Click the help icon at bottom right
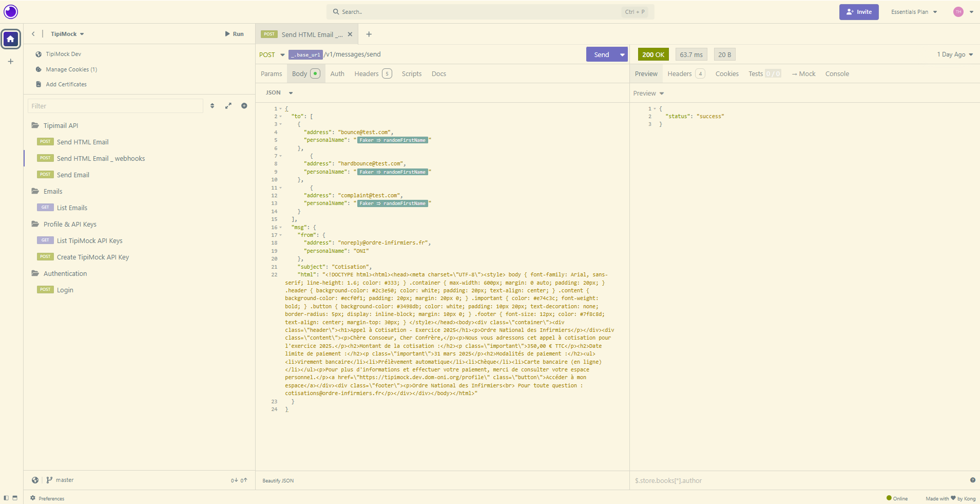This screenshot has height=504, width=980. [972, 480]
